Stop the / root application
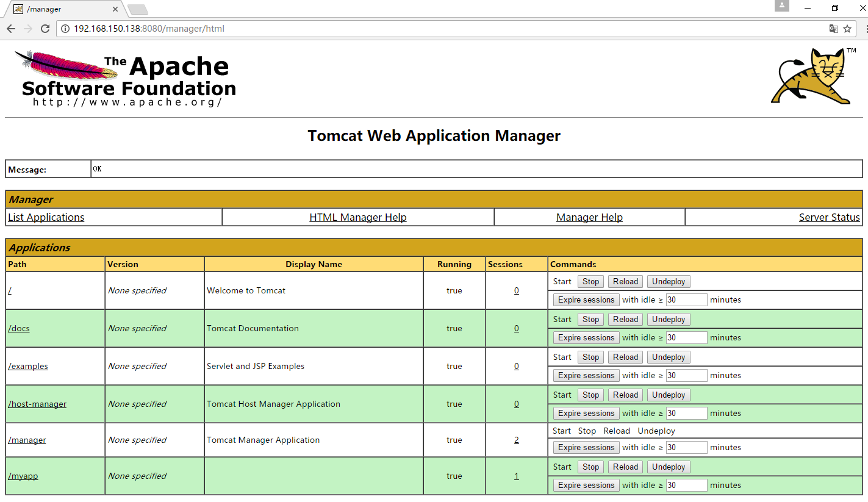868x502 pixels. [x=590, y=281]
